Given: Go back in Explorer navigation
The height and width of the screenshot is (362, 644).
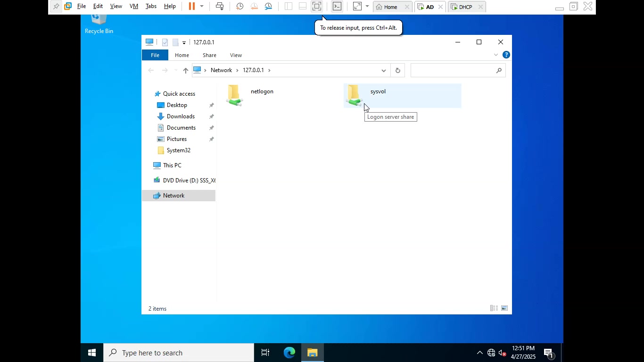Looking at the screenshot, I should coord(151,70).
